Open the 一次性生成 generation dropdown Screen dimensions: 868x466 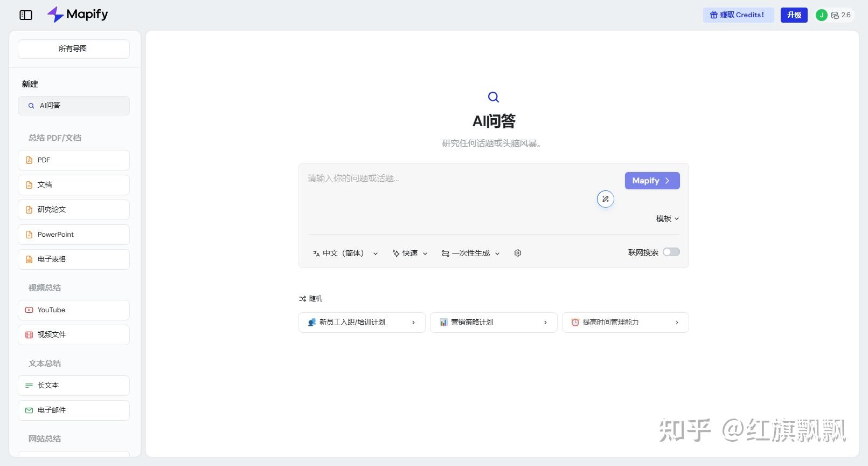[x=471, y=253]
